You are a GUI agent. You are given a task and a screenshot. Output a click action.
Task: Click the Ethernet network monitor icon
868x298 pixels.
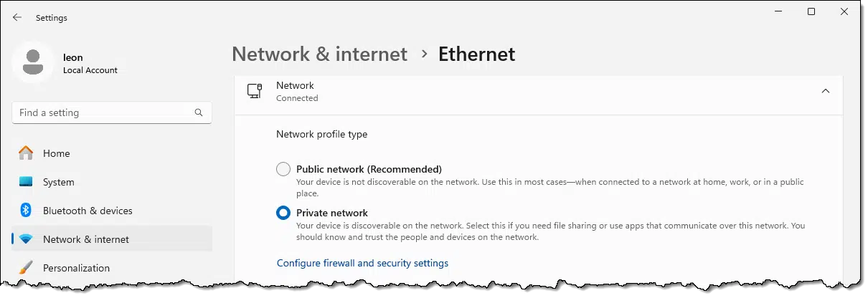click(x=255, y=91)
